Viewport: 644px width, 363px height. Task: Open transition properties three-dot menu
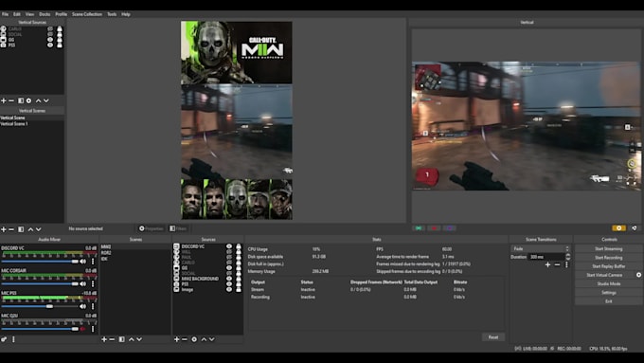[566, 264]
